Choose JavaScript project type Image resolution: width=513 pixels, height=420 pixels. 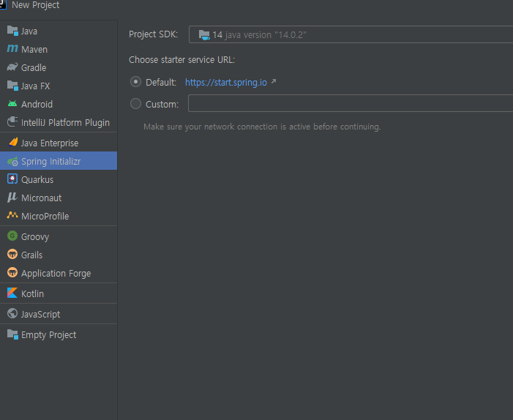pos(59,314)
